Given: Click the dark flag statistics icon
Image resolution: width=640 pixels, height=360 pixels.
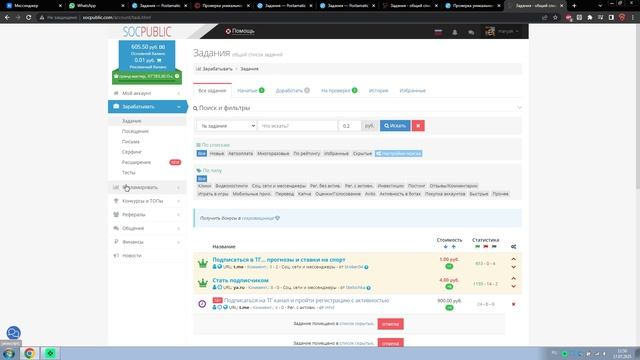Looking at the screenshot, I should pyautogui.click(x=494, y=247).
